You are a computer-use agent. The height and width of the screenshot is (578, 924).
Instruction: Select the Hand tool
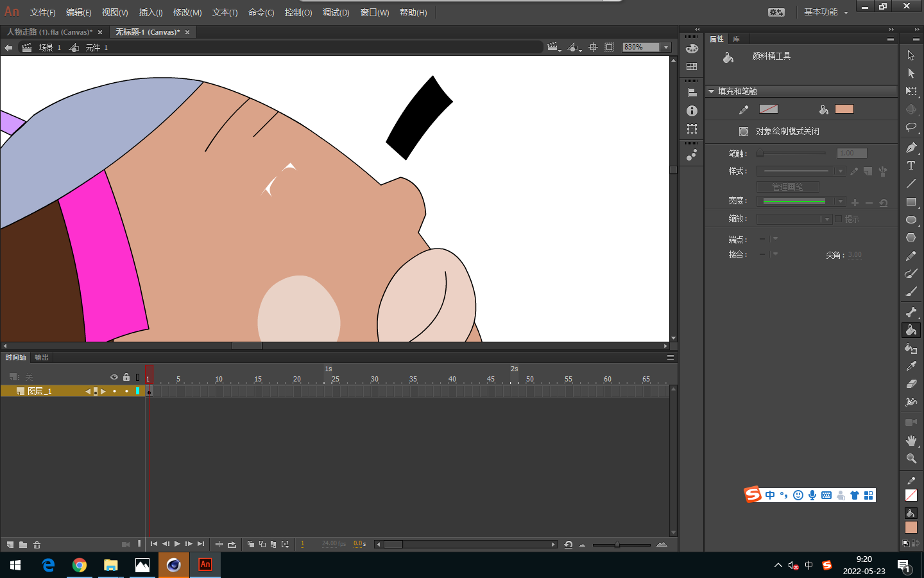(911, 441)
